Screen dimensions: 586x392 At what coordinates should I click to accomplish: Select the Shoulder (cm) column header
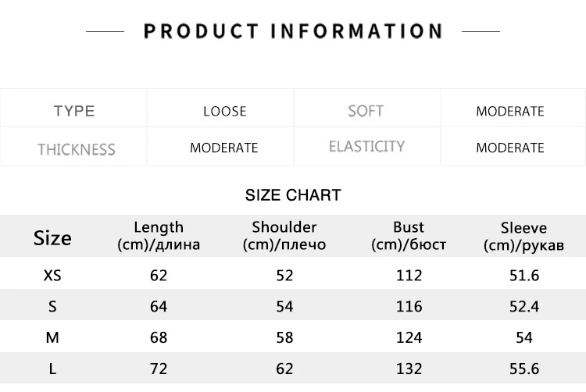pyautogui.click(x=284, y=236)
